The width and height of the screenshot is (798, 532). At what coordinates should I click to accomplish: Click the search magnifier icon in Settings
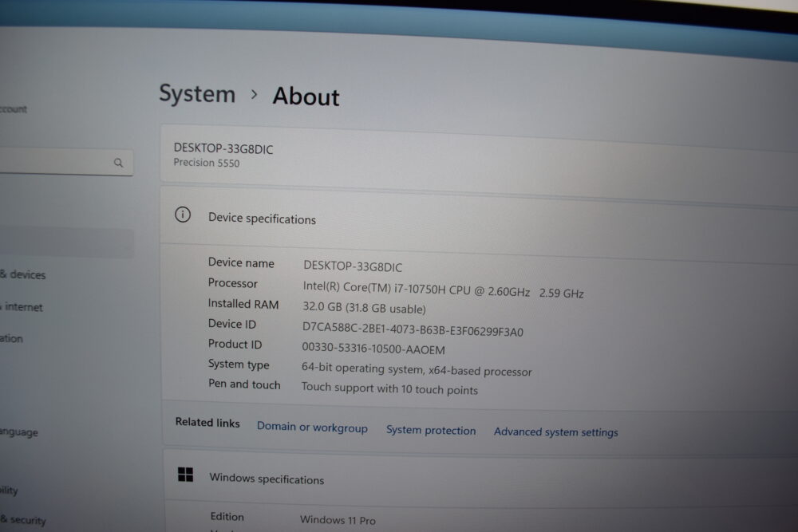(118, 163)
